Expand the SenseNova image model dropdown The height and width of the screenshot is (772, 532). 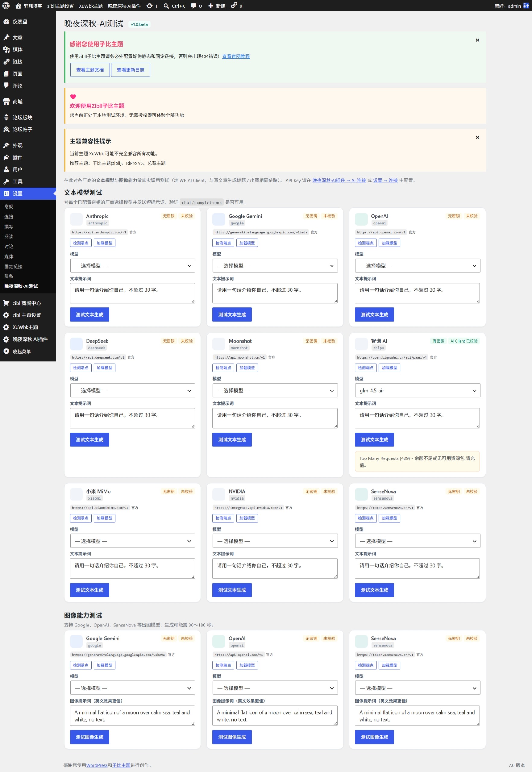418,688
